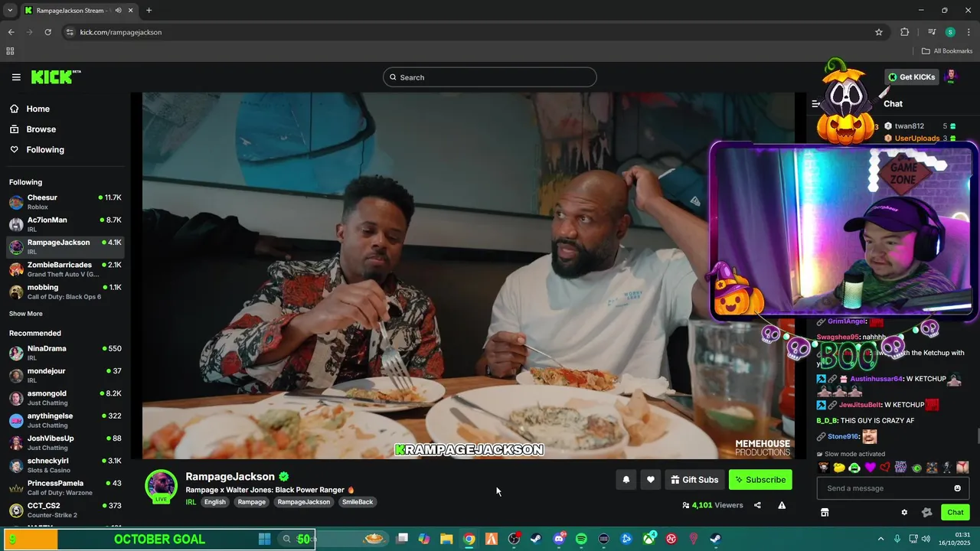Select the yellow emote in quick bar
The width and height of the screenshot is (980, 551).
(839, 468)
